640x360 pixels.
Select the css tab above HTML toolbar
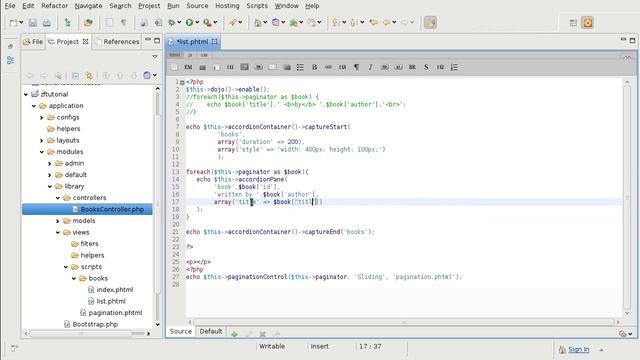[204, 55]
